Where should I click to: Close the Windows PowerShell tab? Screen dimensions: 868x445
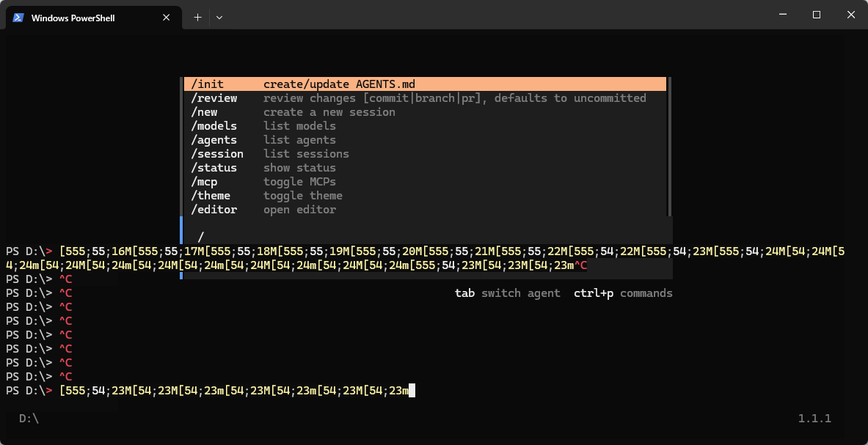click(166, 18)
